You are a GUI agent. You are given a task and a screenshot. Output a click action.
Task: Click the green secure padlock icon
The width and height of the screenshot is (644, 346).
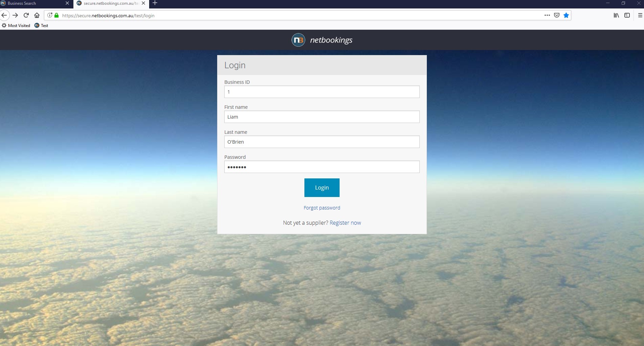point(56,15)
